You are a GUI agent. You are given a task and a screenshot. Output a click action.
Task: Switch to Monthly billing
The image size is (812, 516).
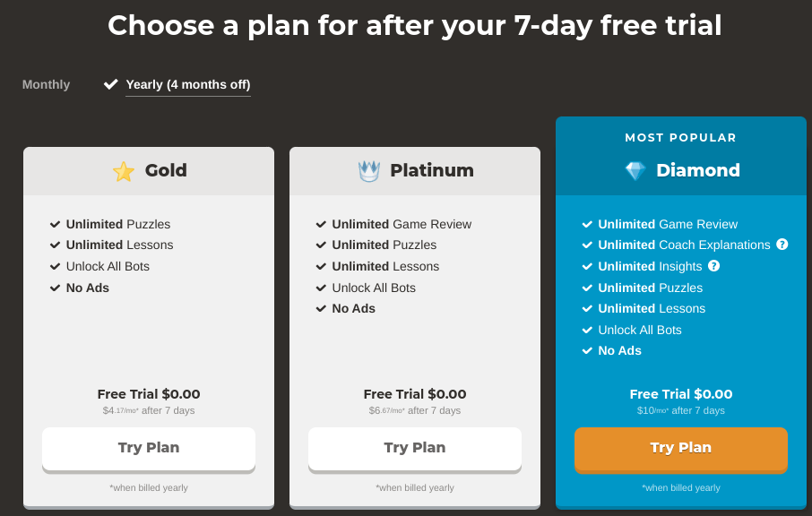coord(46,84)
